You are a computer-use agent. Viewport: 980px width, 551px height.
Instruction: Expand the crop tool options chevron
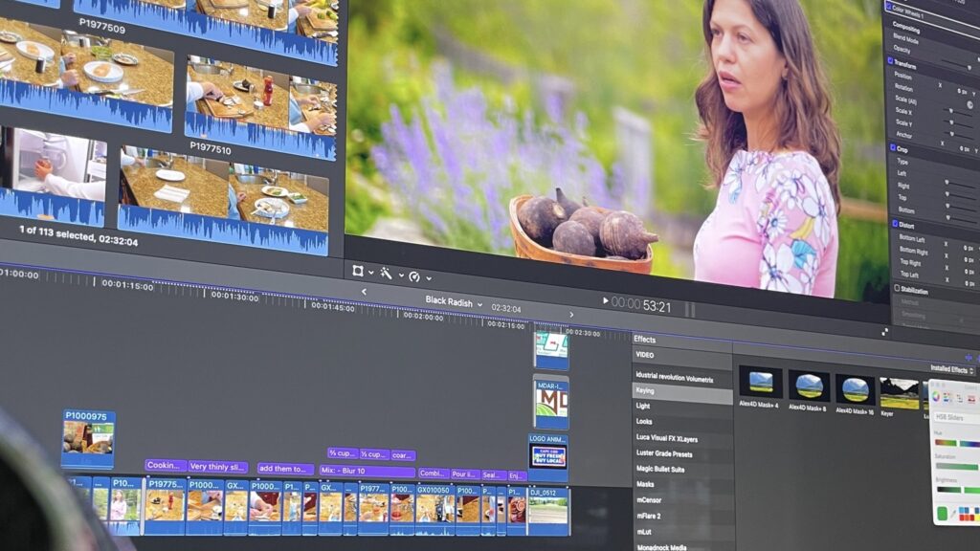click(371, 273)
